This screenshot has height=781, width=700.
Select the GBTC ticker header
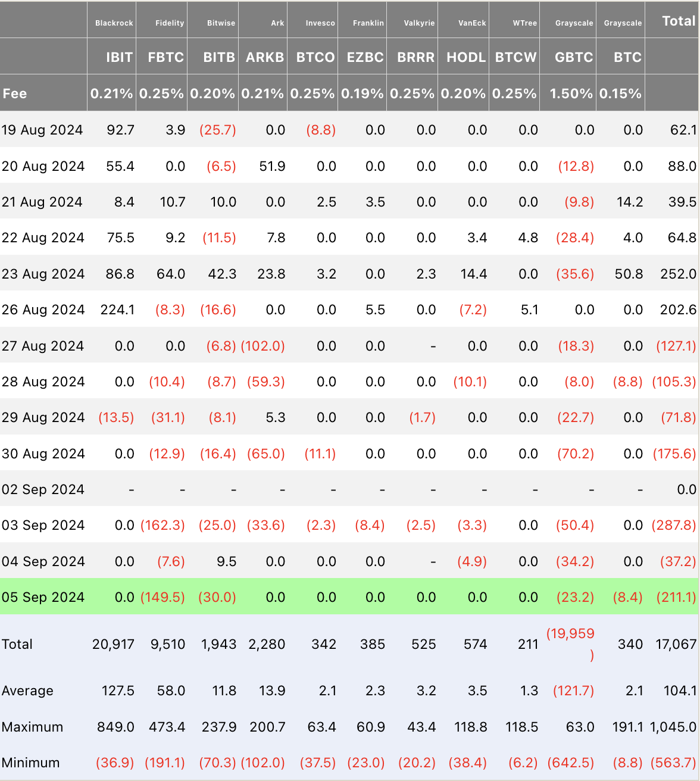574,57
